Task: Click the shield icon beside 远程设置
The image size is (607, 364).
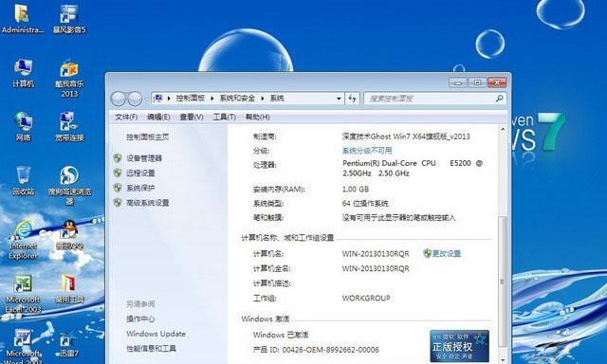Action: tap(118, 173)
